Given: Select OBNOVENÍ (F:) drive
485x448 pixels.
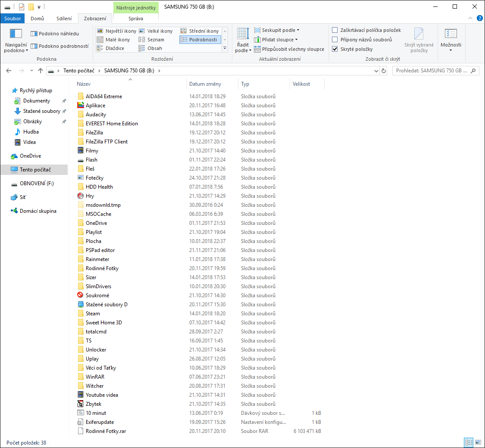Looking at the screenshot, I should click(x=37, y=184).
